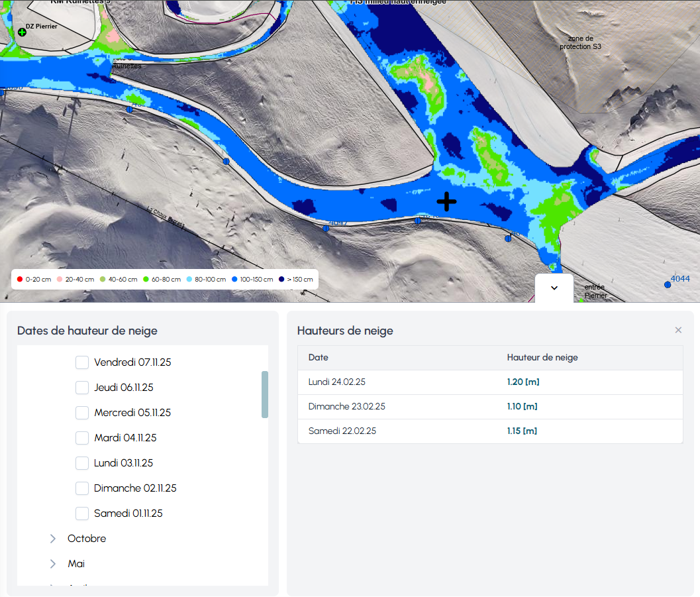Click the green DZ Pierrier marker
The width and height of the screenshot is (700, 597).
(x=22, y=32)
